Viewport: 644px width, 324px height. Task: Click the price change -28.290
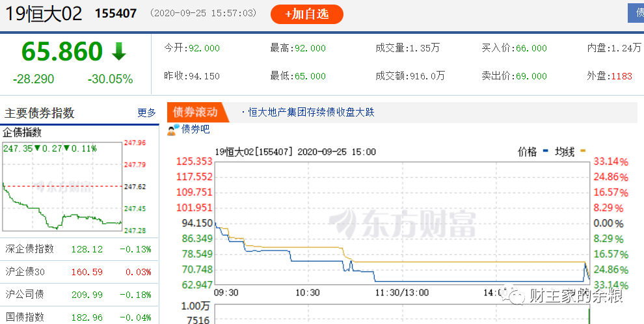(34, 79)
